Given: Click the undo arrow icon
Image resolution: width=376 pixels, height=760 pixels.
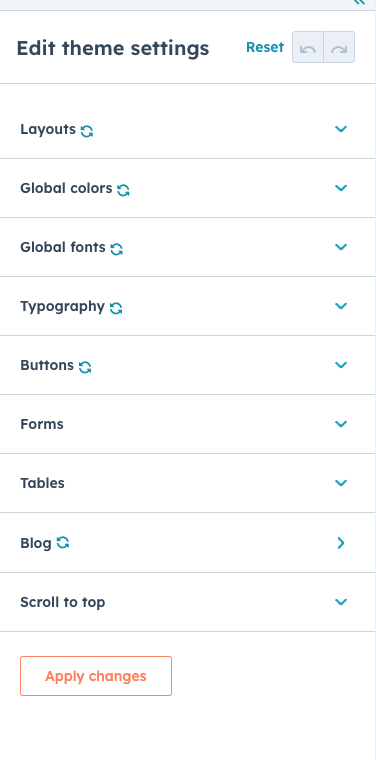Looking at the screenshot, I should pyautogui.click(x=308, y=48).
